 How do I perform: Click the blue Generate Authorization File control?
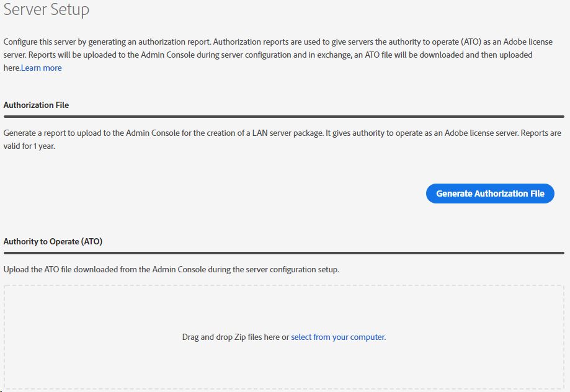(489, 193)
